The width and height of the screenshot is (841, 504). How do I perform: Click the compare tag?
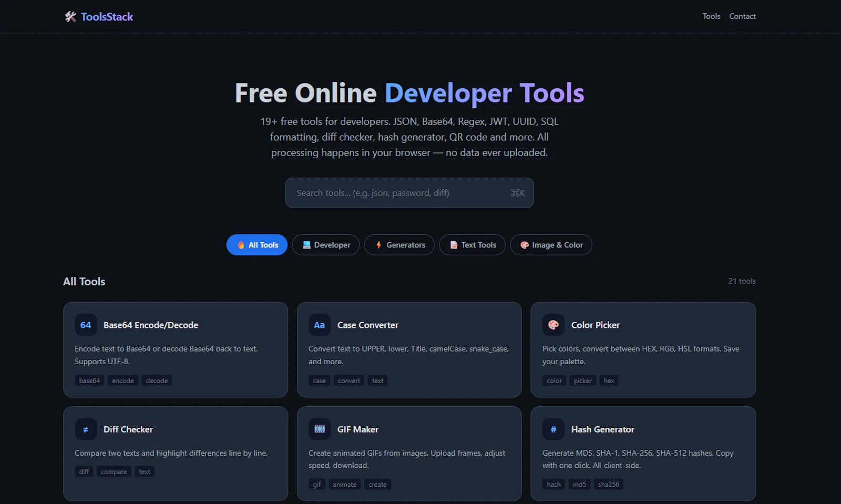114,471
